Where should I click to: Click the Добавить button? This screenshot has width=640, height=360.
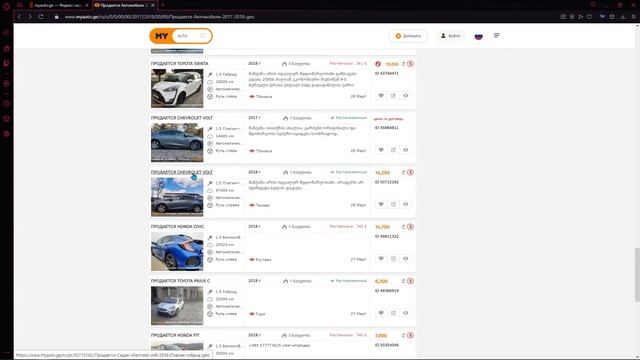point(408,36)
